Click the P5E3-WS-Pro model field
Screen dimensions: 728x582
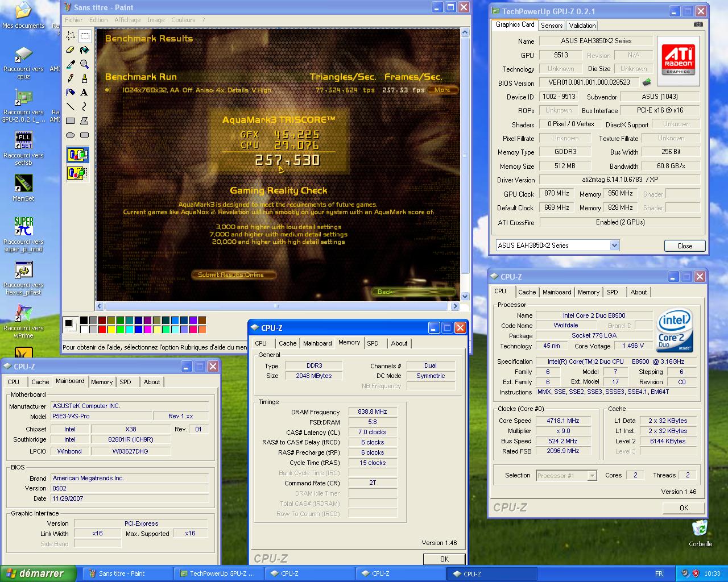pyautogui.click(x=101, y=416)
